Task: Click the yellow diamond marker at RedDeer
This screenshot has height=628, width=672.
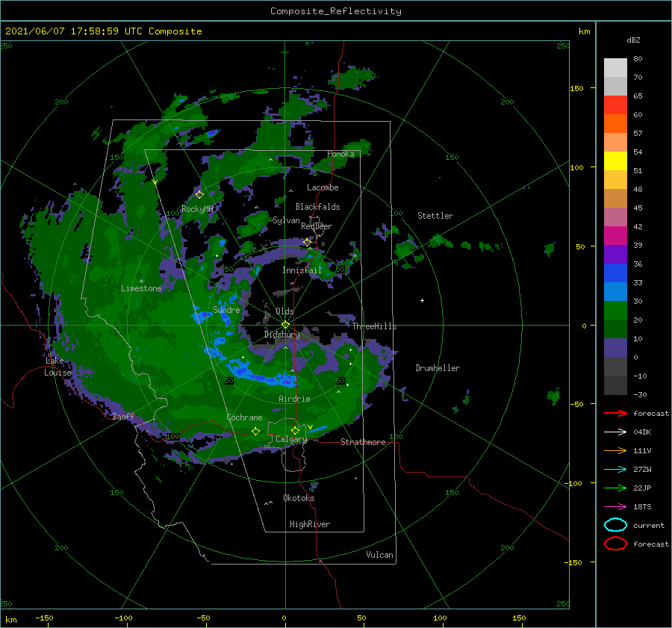Action: click(x=307, y=243)
